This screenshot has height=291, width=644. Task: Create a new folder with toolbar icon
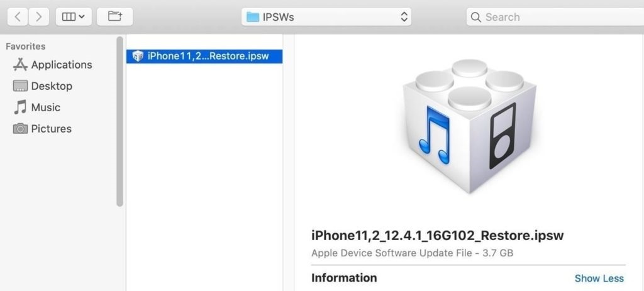point(114,17)
